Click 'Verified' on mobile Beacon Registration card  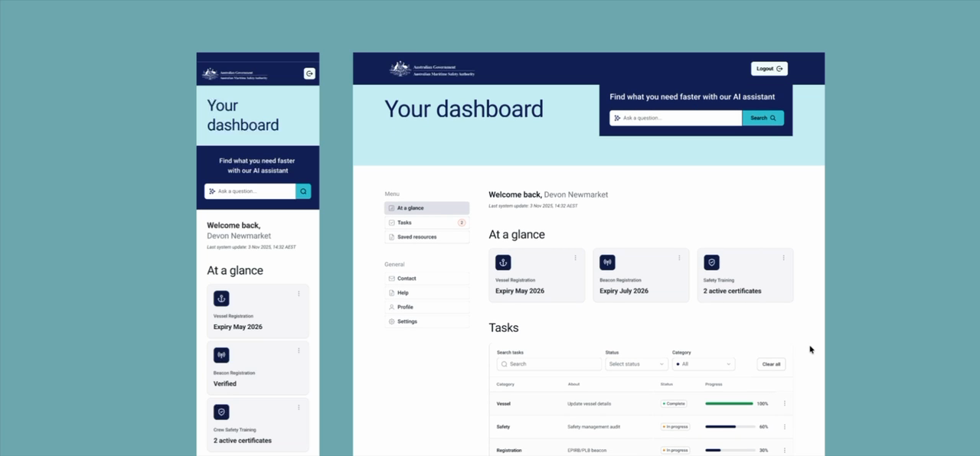[x=225, y=383]
